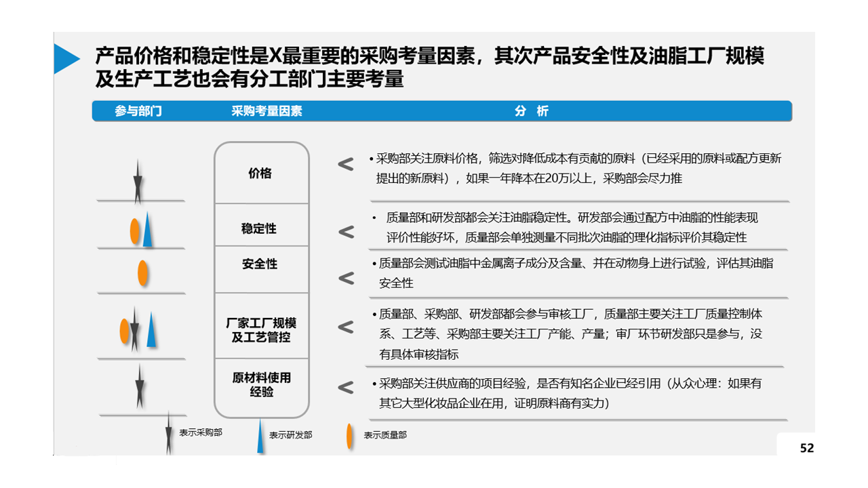
Task: Click the 厂家工厂规模及工艺管控 factor box
Action: 261,329
